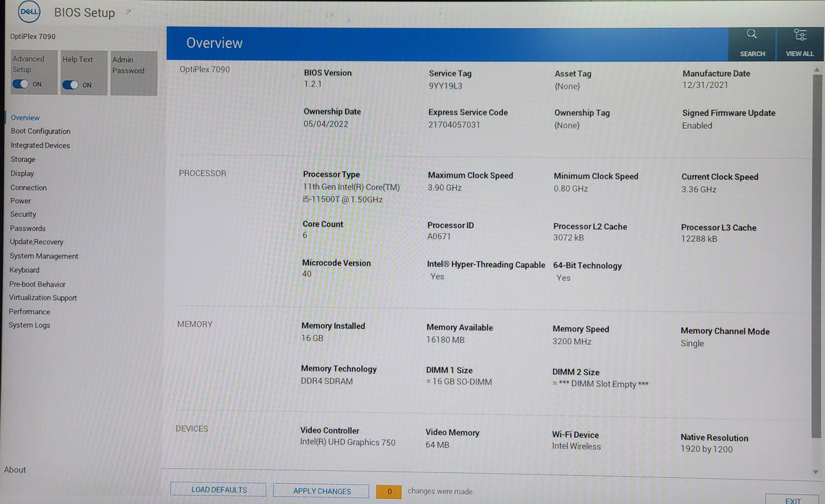This screenshot has width=825, height=504.
Task: Open Search with magnifier icon
Action: [x=752, y=44]
